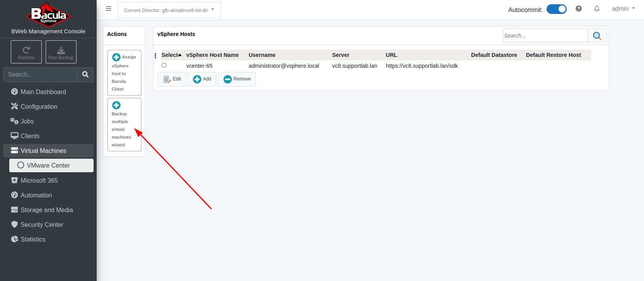
Task: Click the sidebar search magnifier icon
Action: (x=85, y=74)
